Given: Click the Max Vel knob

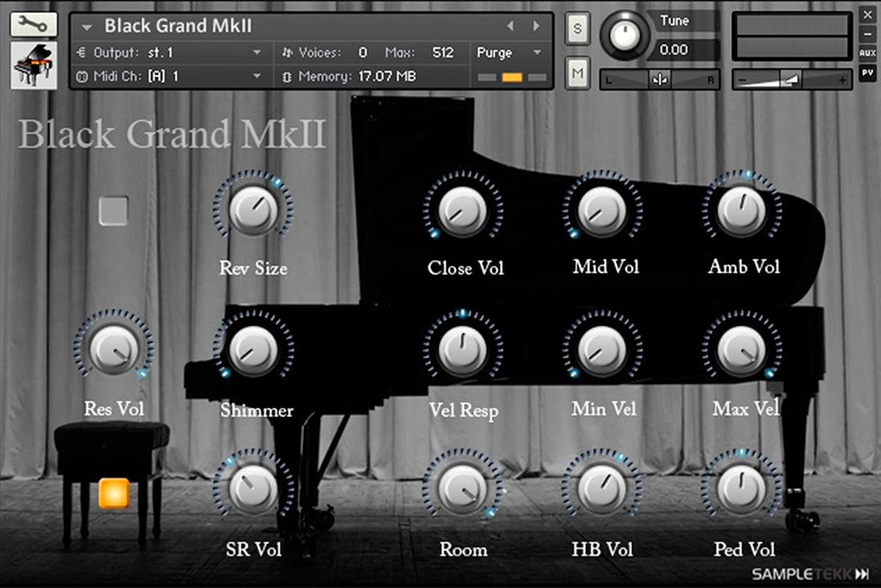Looking at the screenshot, I should point(742,350).
